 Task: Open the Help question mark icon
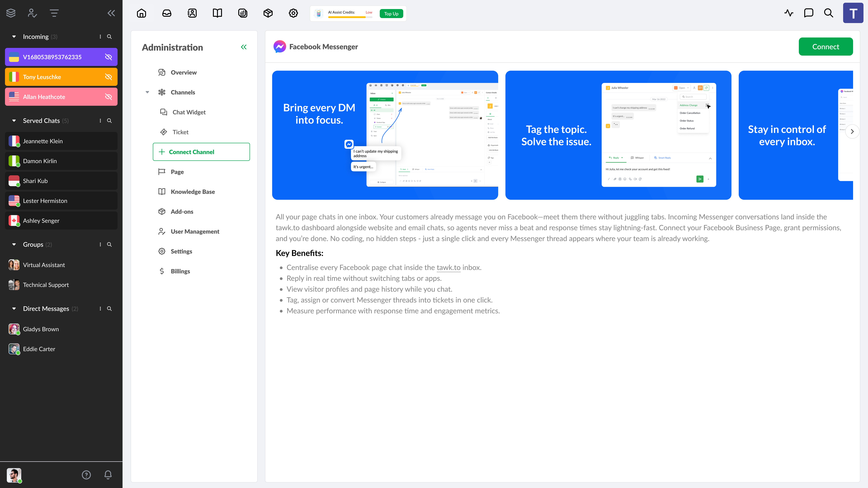point(86,475)
